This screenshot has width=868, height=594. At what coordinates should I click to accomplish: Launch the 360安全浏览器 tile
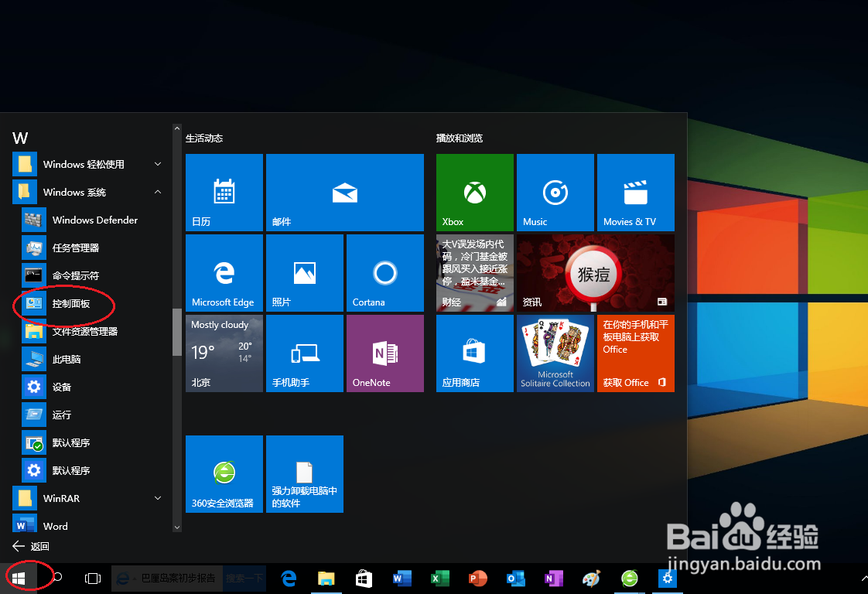pos(224,474)
